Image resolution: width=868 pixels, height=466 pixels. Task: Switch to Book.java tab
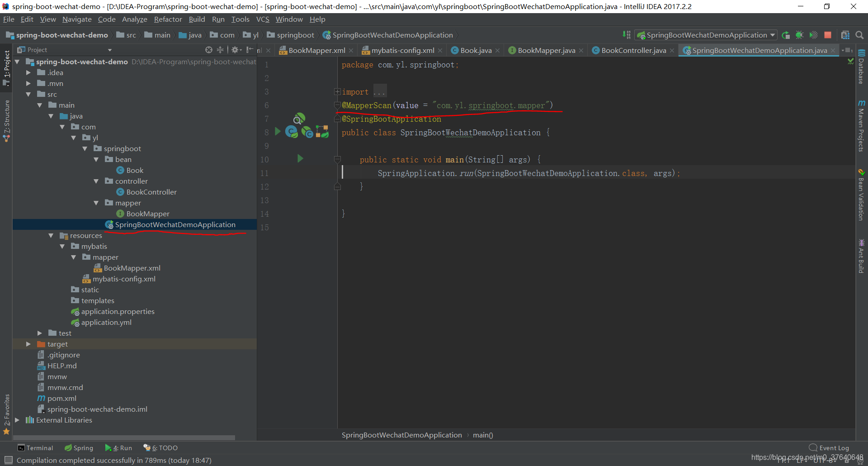click(476, 50)
